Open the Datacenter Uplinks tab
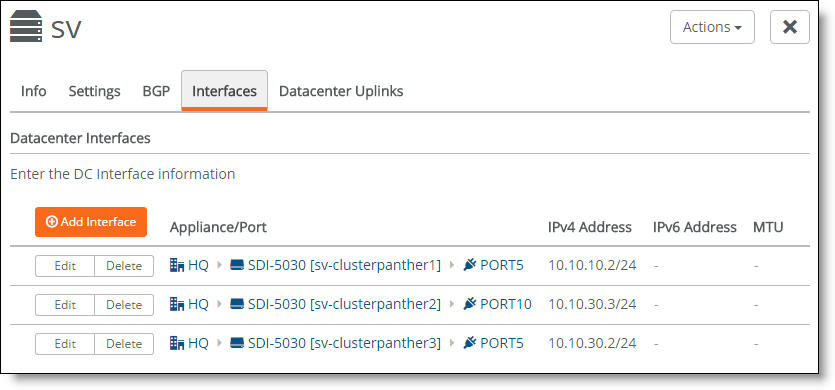This screenshot has width=835, height=390. pos(341,91)
